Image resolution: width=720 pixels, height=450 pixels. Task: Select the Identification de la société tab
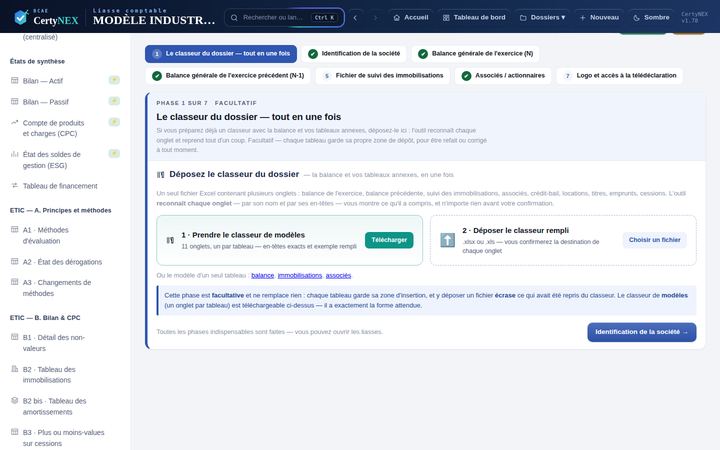click(354, 54)
